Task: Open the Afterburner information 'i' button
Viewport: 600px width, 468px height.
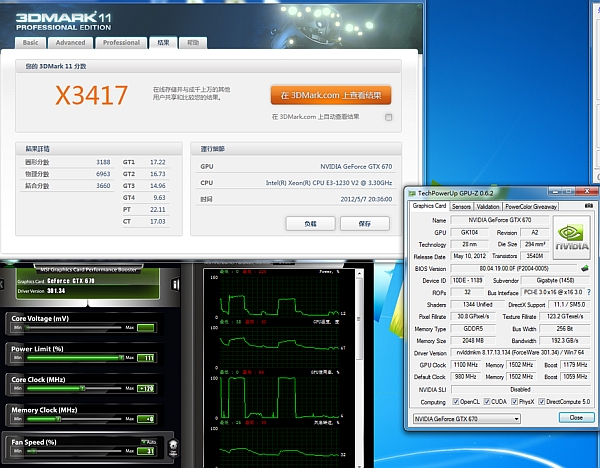Action: pyautogui.click(x=176, y=284)
